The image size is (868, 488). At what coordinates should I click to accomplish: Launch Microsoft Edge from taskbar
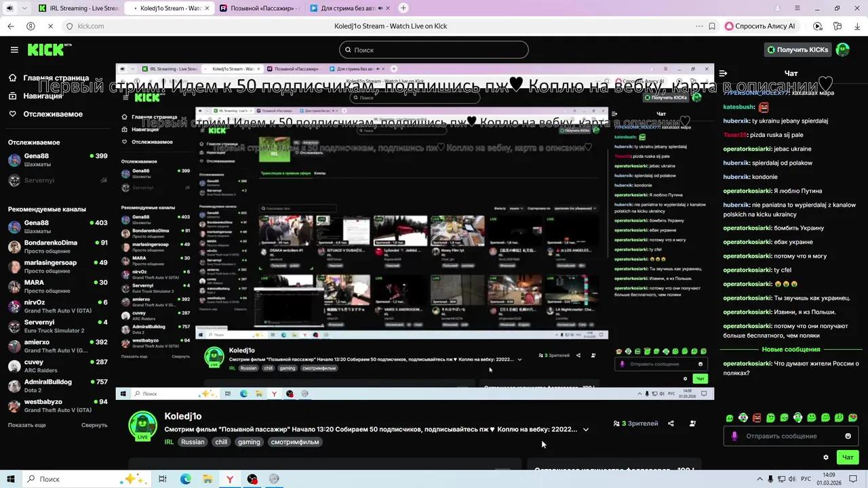pos(185,479)
